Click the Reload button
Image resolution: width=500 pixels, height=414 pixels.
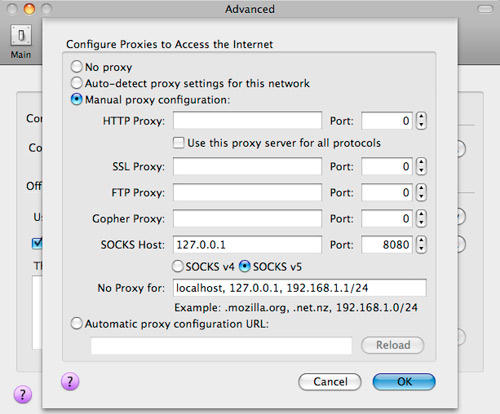click(x=393, y=345)
